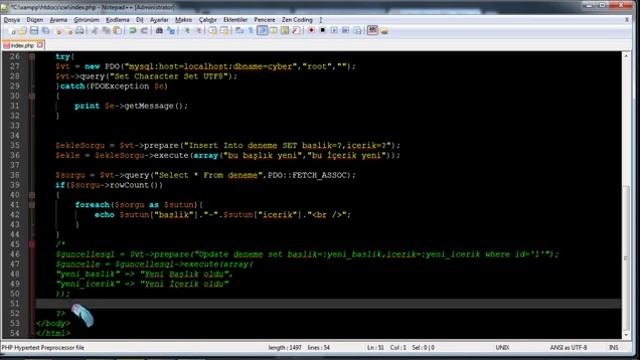Copy the selection with the toolbar Copy icon
Screen dimensions: 640x360
tap(106, 31)
